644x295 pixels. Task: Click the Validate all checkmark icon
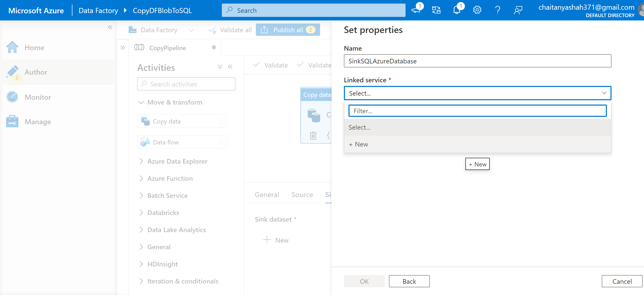click(x=212, y=30)
